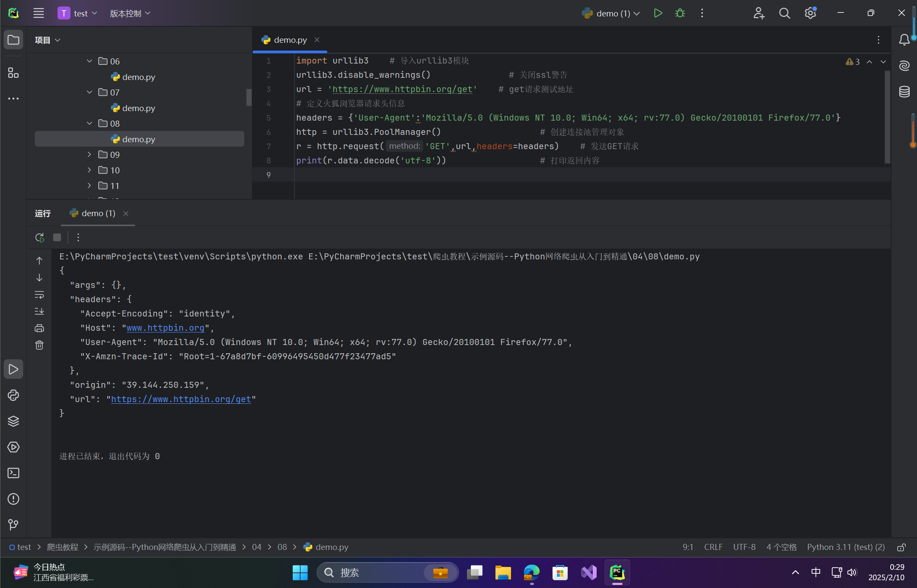This screenshot has width=917, height=588.
Task: Clear run output with trash icon
Action: click(x=39, y=345)
